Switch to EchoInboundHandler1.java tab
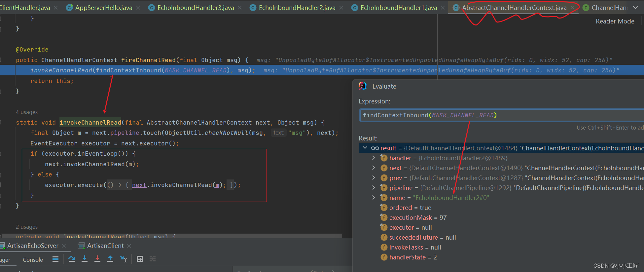Image resolution: width=644 pixels, height=272 pixels. click(399, 8)
